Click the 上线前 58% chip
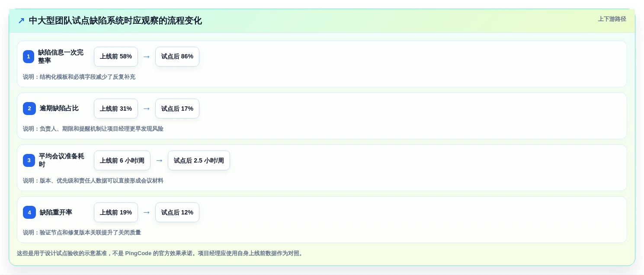 coord(116,57)
